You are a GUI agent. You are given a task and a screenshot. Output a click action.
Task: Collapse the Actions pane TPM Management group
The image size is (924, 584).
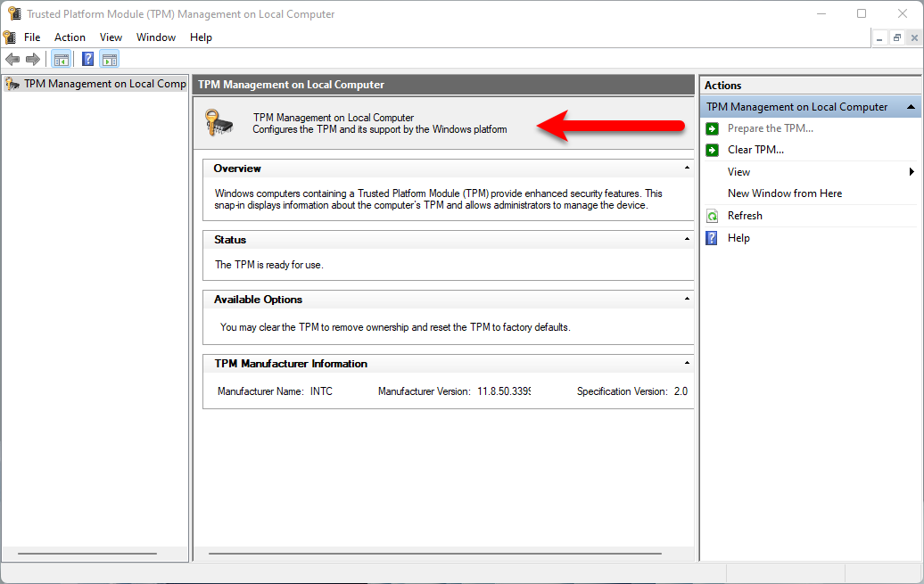point(911,107)
